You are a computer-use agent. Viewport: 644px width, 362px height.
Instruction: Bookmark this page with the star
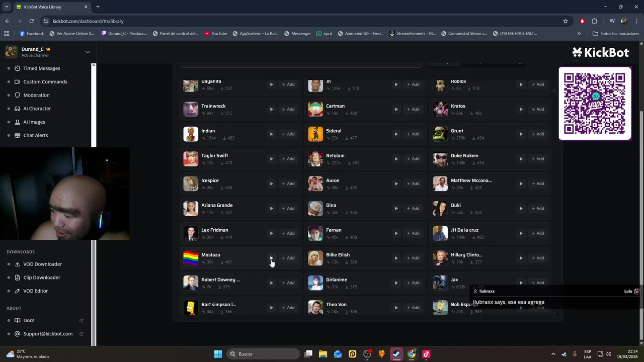pyautogui.click(x=566, y=21)
